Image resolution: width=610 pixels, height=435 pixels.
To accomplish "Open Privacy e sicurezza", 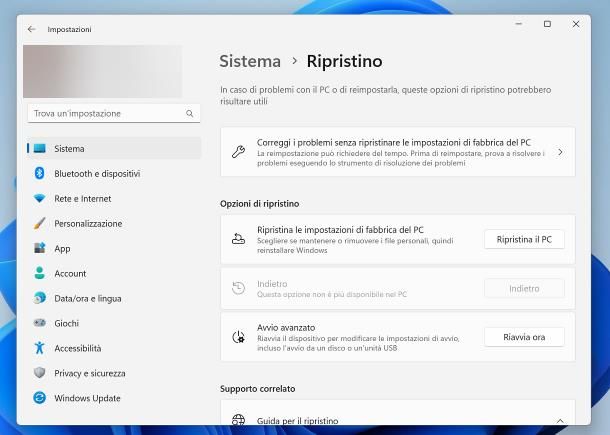I will 114,373.
